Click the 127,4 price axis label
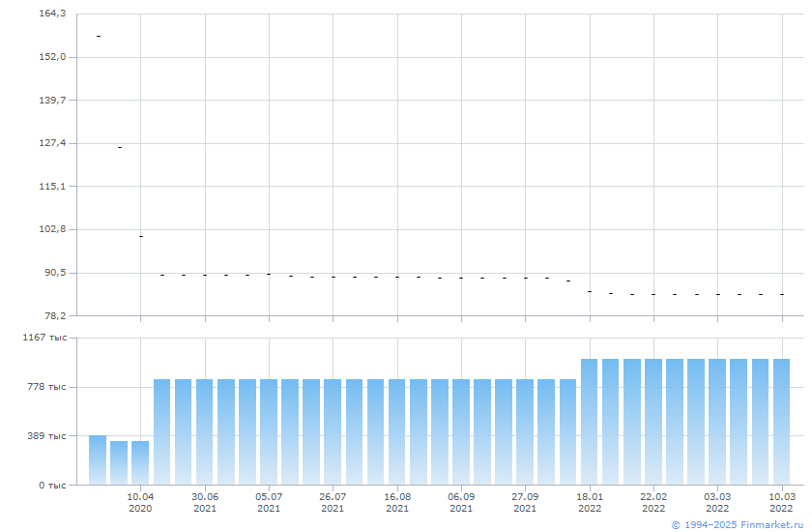 pos(52,143)
